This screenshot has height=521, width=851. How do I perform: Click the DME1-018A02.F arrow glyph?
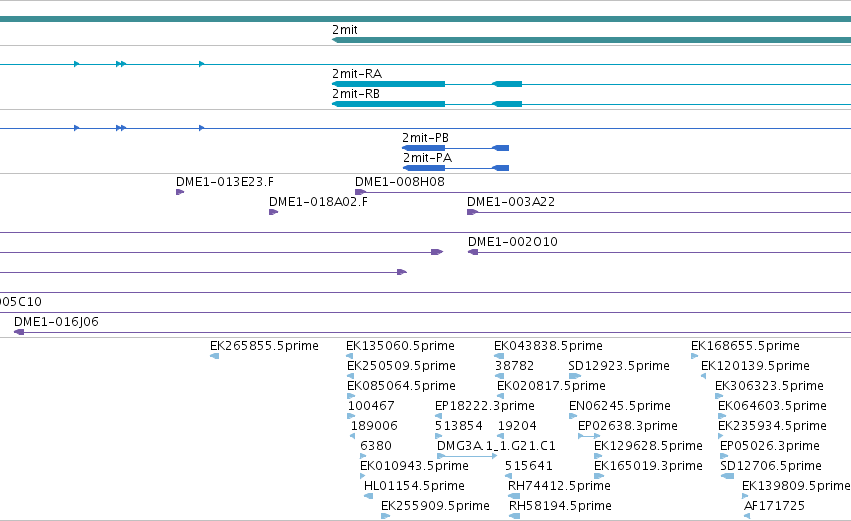click(x=274, y=212)
